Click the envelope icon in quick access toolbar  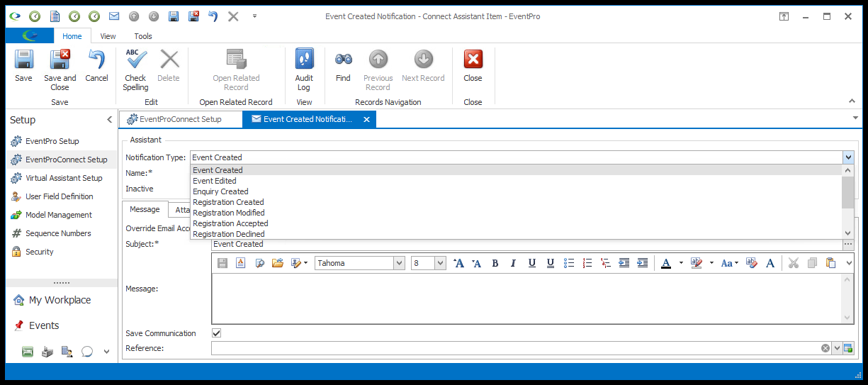click(114, 16)
